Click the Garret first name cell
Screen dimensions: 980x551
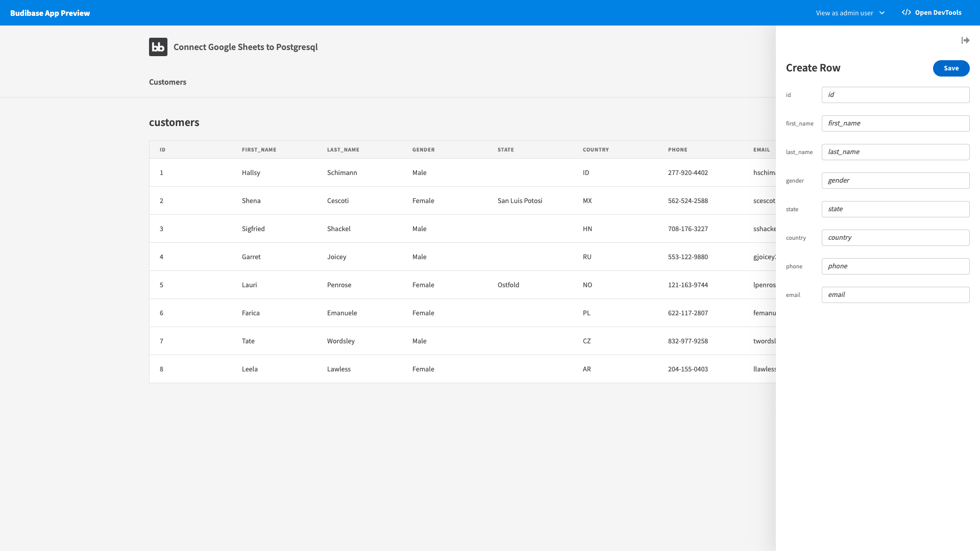tap(251, 257)
